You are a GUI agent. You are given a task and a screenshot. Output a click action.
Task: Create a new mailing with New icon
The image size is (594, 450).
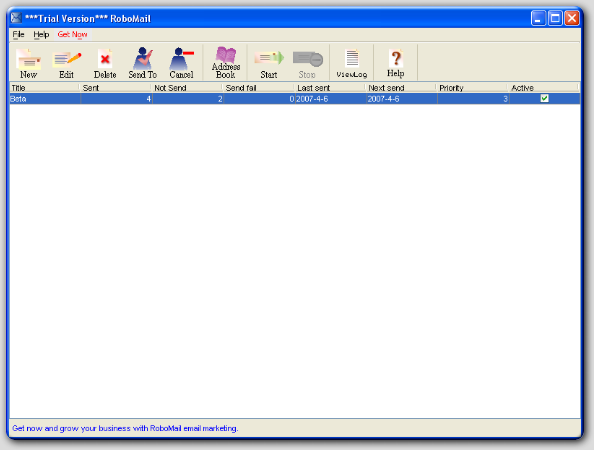pos(28,63)
